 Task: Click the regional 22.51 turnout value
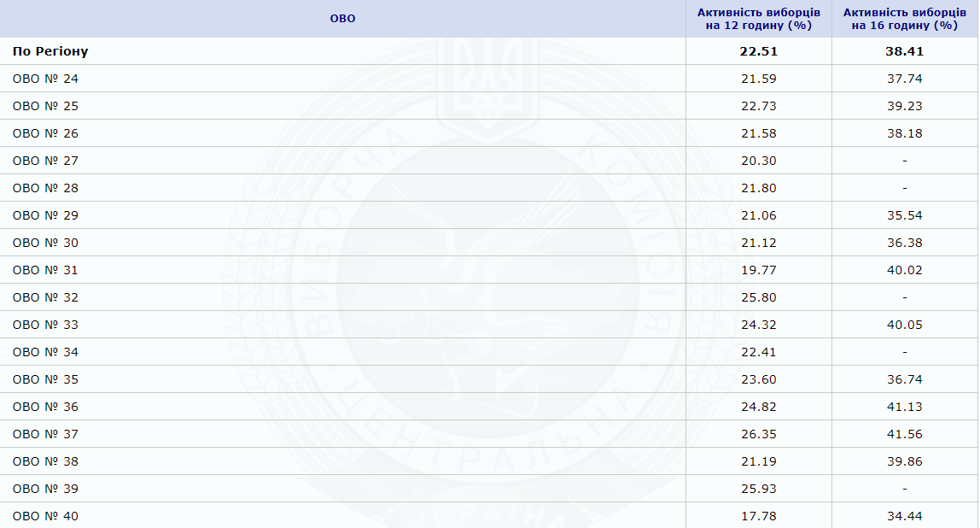pyautogui.click(x=759, y=51)
